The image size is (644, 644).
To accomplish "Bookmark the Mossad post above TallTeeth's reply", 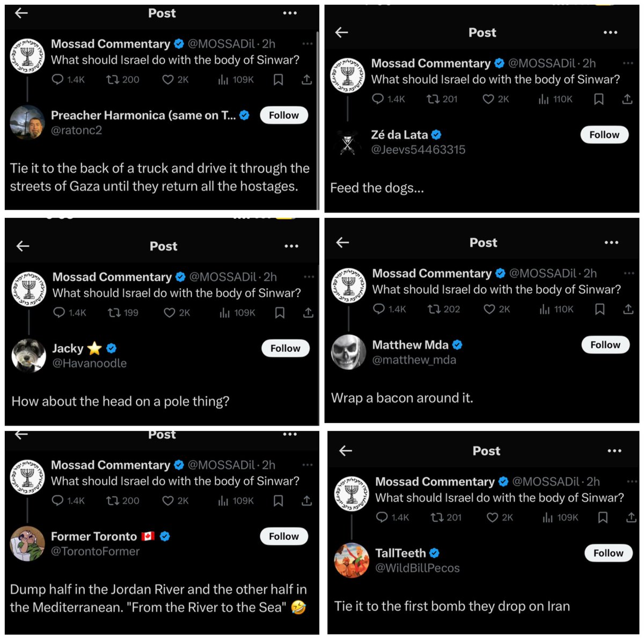I will [603, 517].
